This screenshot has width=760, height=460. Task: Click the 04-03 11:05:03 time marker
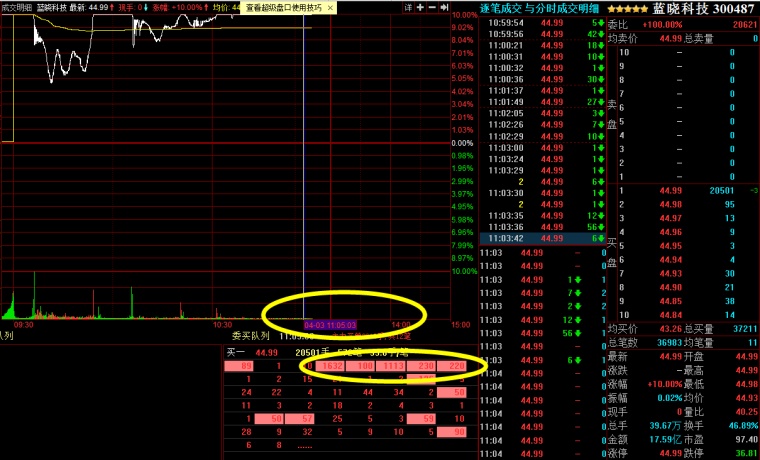click(x=330, y=325)
